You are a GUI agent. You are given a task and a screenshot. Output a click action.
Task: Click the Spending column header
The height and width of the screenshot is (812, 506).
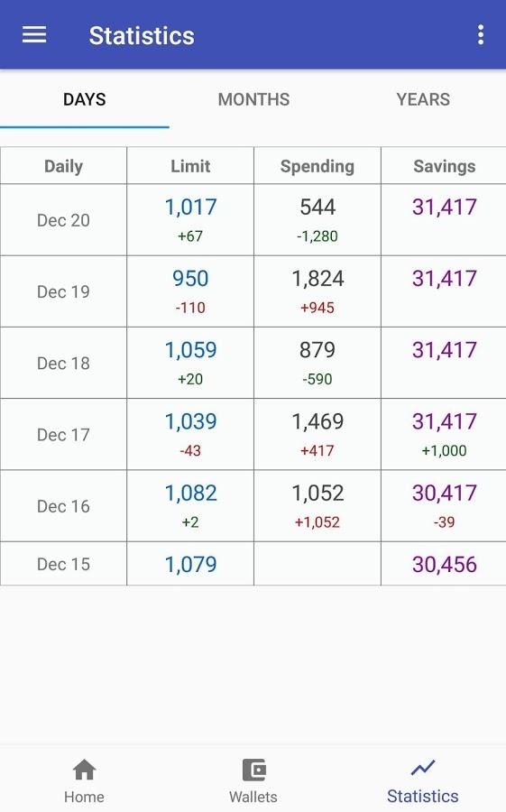(317, 166)
